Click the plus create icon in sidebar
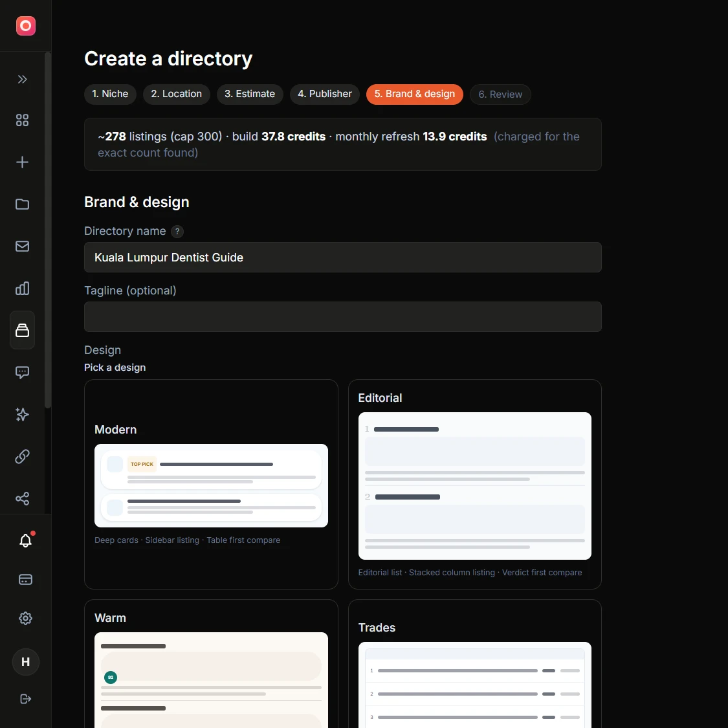The height and width of the screenshot is (728, 728). [22, 162]
